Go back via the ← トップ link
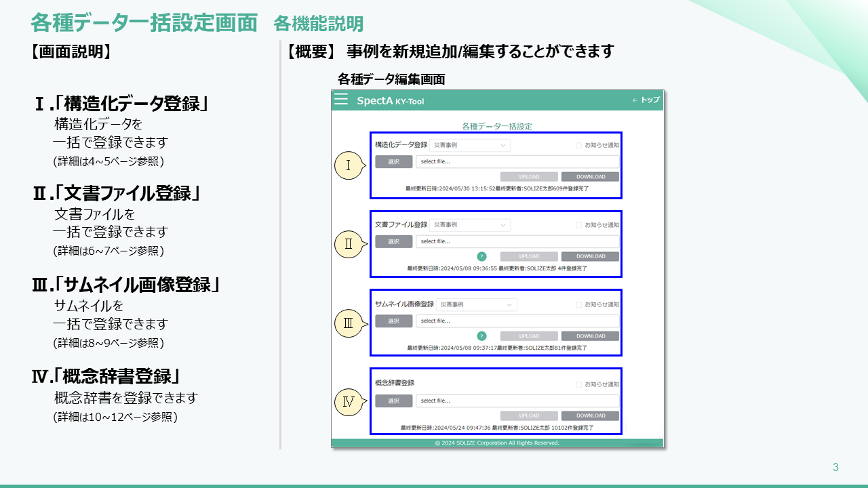868x488 pixels. pos(646,100)
